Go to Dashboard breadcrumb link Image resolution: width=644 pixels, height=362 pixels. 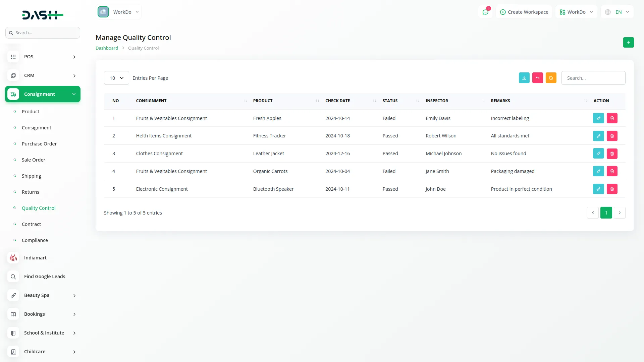click(107, 48)
